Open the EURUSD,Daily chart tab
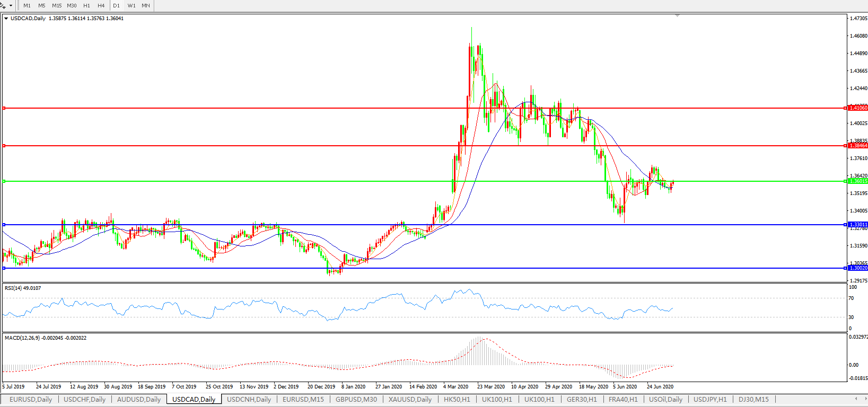The width and height of the screenshot is (868, 407). (31, 400)
